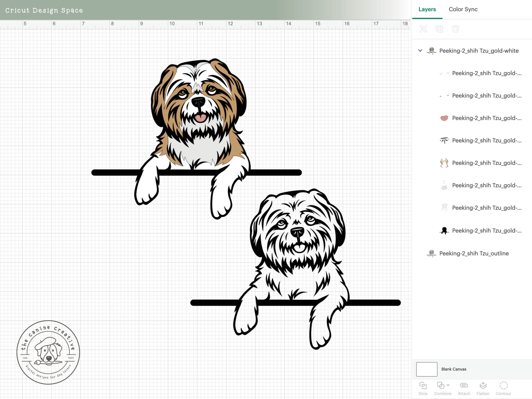Open the Color Sync tab
The height and width of the screenshot is (399, 532).
pos(463,9)
